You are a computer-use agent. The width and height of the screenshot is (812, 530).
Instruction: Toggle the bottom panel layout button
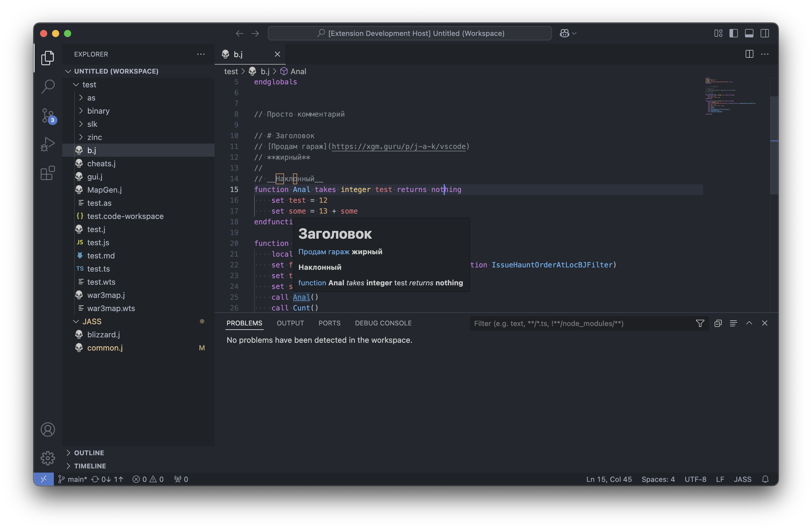pyautogui.click(x=749, y=33)
